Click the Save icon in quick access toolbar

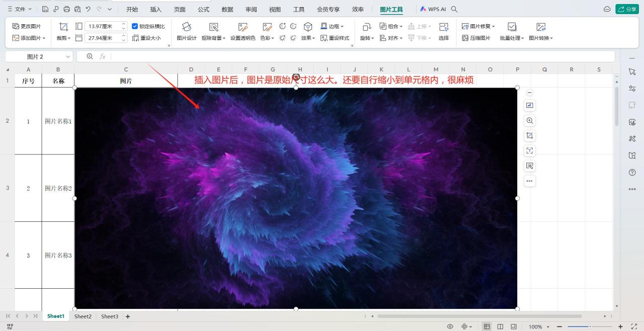point(45,9)
